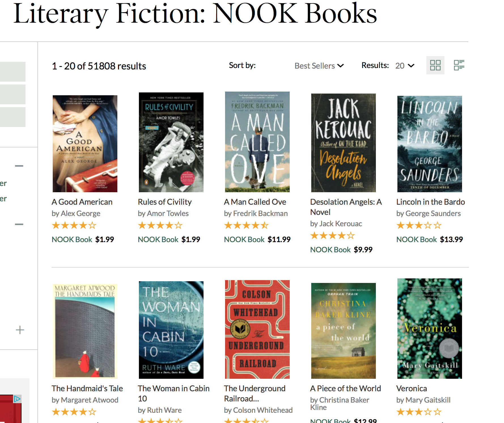The width and height of the screenshot is (504, 423).
Task: Open the Results per page dropdown
Action: click(x=405, y=66)
